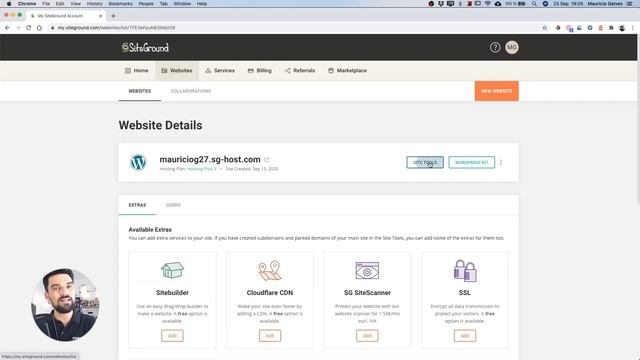The height and width of the screenshot is (360, 640).
Task: Click the browser back arrow
Action: tap(7, 28)
